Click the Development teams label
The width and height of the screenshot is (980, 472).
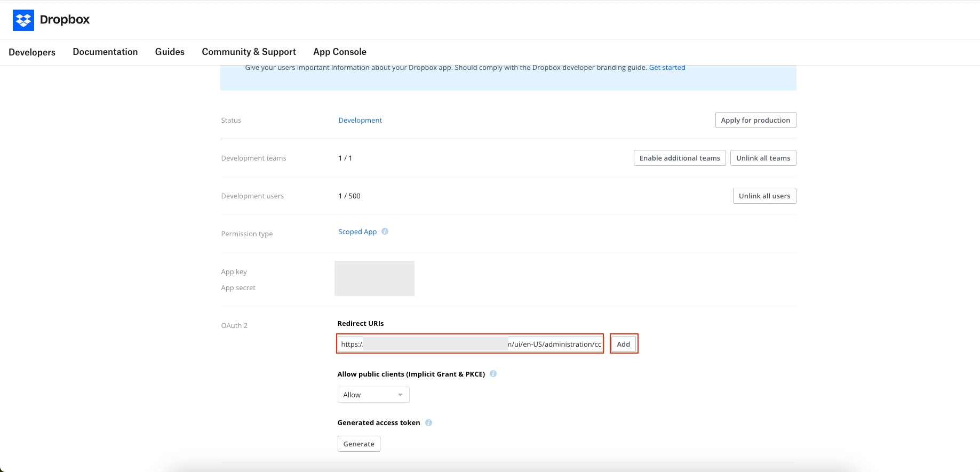tap(253, 158)
